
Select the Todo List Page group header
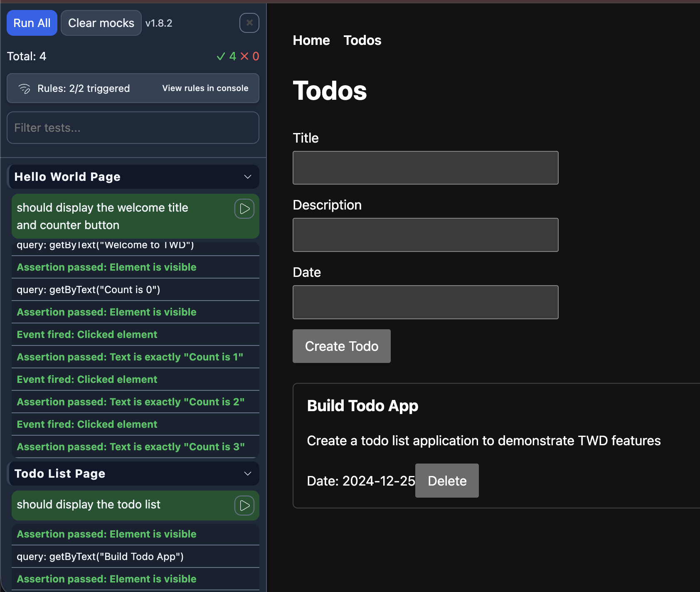[x=133, y=474]
